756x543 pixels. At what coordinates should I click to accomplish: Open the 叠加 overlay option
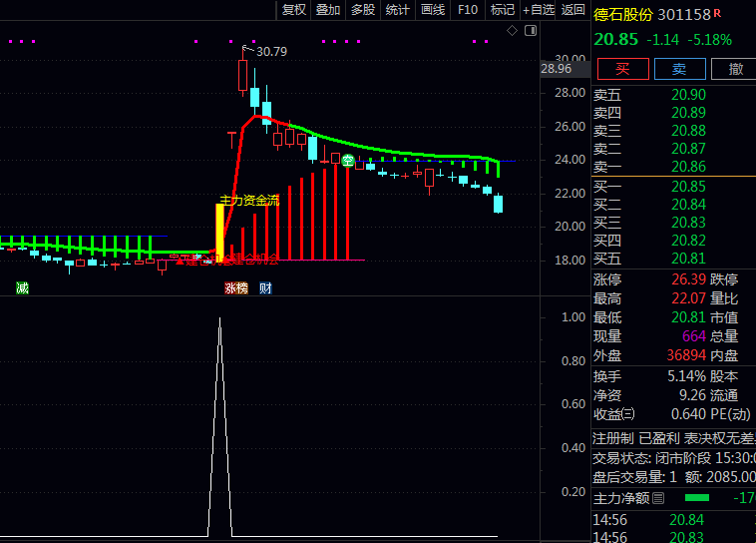point(328,10)
